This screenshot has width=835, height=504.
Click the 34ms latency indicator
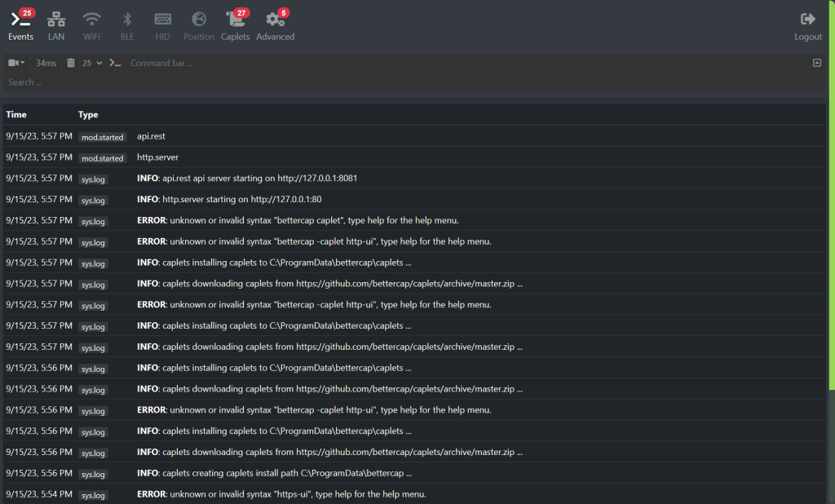46,63
